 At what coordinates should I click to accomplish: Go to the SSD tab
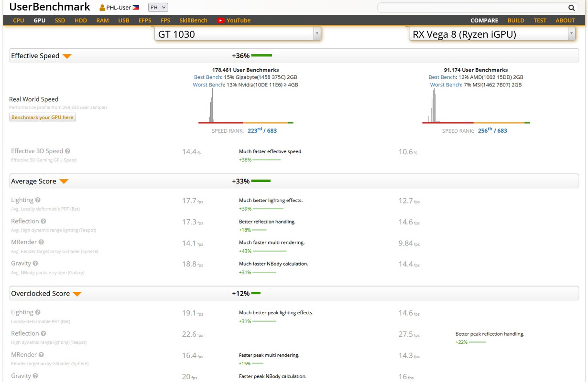click(60, 21)
